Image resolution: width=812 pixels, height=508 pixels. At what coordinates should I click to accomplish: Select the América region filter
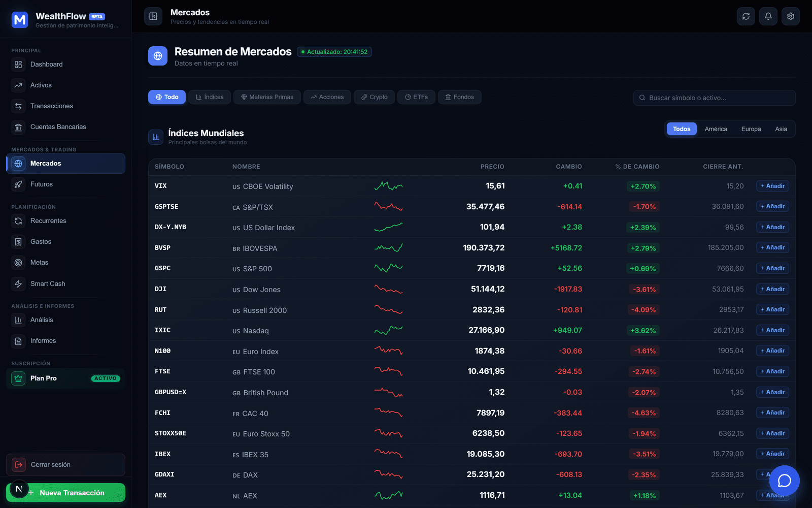pyautogui.click(x=716, y=129)
